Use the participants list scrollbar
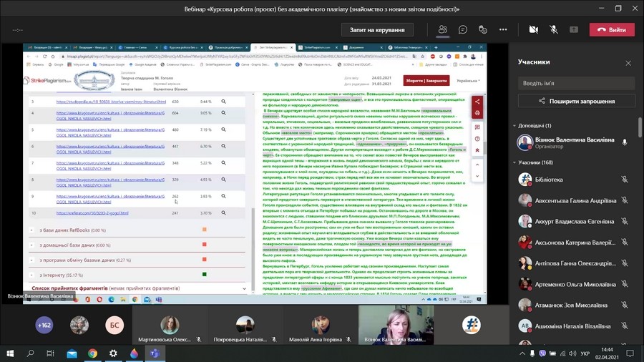 [640, 127]
